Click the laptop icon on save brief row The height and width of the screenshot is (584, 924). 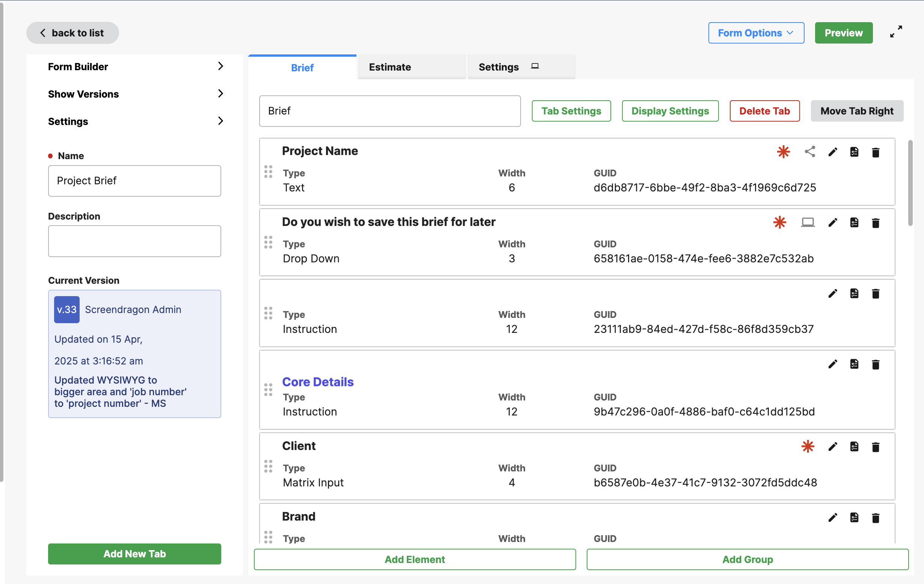(x=807, y=223)
